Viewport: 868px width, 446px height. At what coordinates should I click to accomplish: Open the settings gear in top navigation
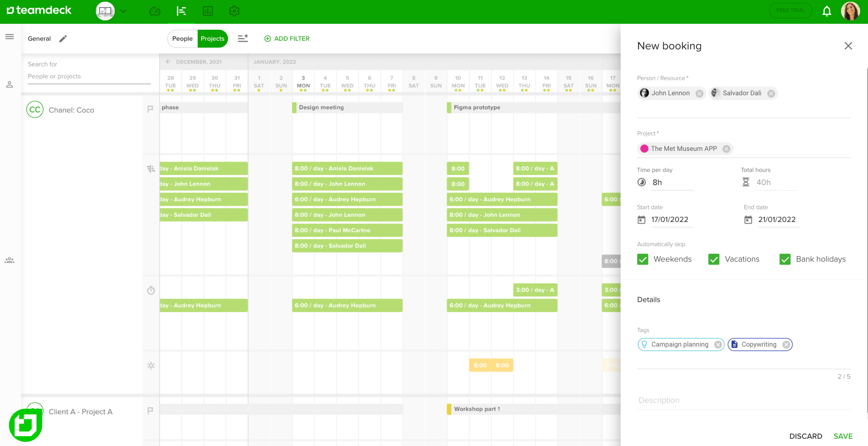click(234, 11)
